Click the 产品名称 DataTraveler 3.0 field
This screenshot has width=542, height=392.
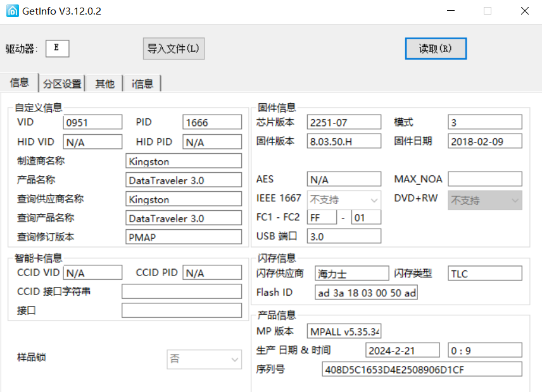(x=184, y=180)
